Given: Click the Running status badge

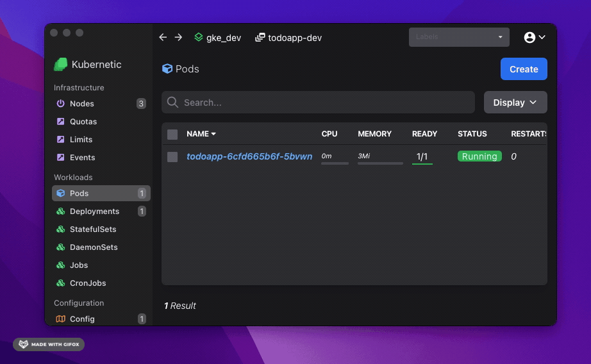Looking at the screenshot, I should [x=479, y=156].
